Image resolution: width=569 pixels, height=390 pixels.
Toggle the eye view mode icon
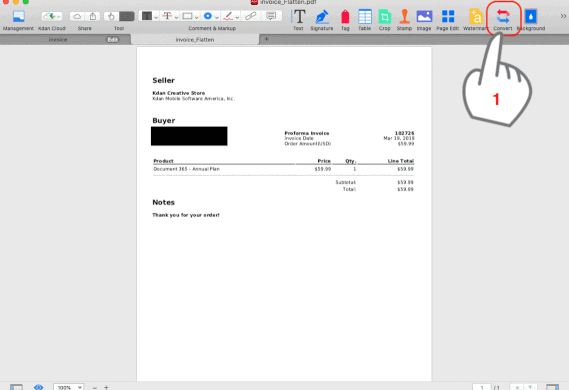tap(38, 387)
